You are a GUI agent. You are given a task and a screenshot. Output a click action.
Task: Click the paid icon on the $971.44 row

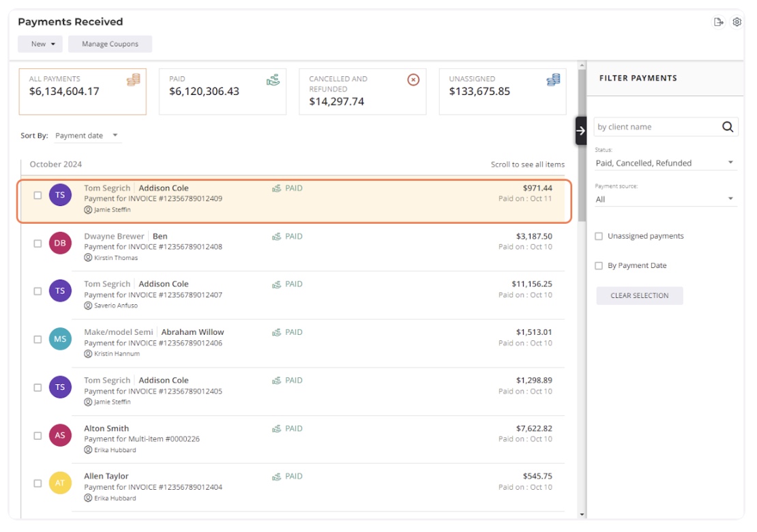click(x=277, y=188)
